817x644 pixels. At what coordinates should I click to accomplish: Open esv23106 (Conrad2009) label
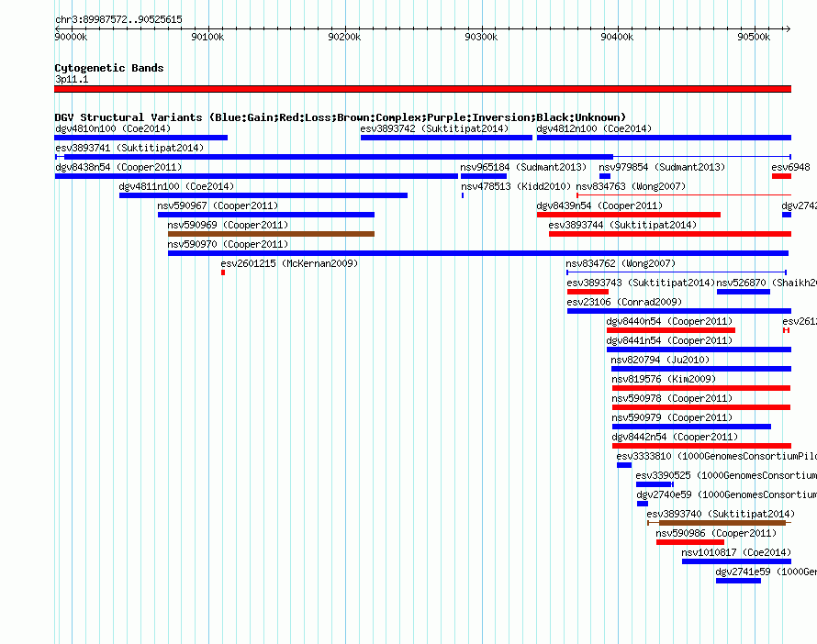point(624,302)
